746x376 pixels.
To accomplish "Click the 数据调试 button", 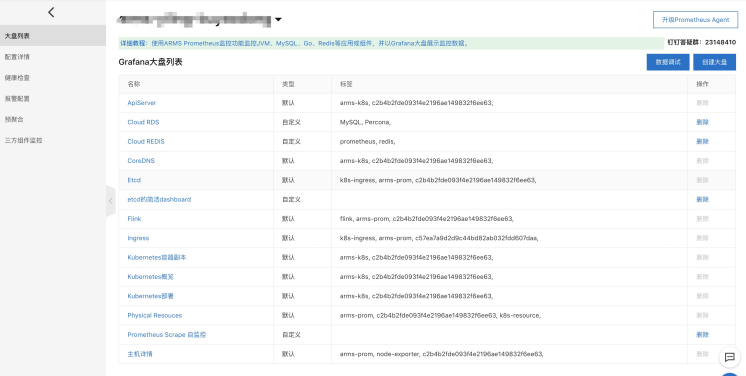I will (x=668, y=62).
